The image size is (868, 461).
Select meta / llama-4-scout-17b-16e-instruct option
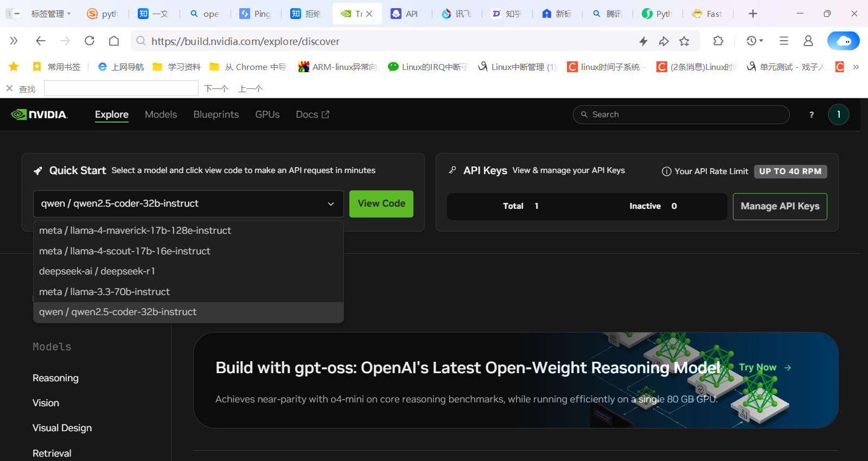click(188, 251)
